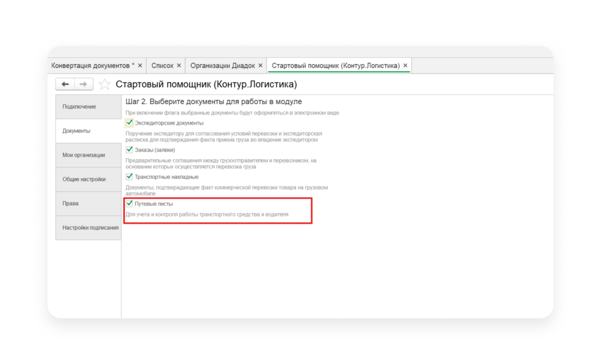
Task: Go back with the left arrow button
Action: 65,84
